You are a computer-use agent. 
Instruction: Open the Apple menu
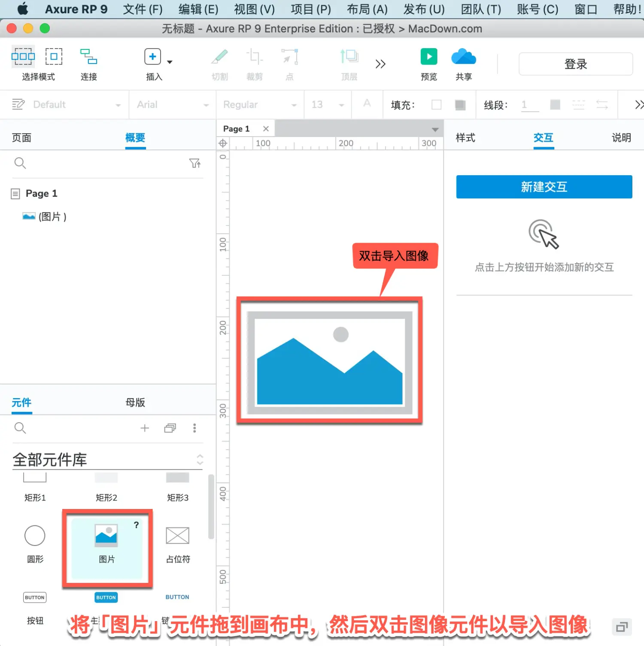pos(23,9)
